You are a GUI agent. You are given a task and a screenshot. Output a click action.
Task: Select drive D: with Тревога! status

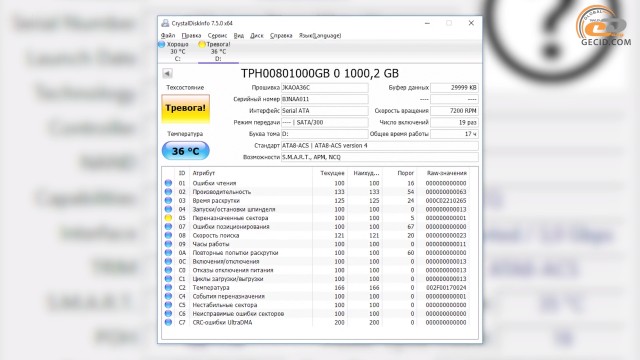(x=218, y=51)
